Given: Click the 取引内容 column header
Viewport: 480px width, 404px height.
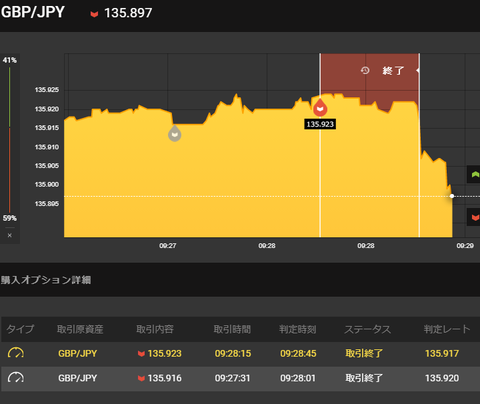Looking at the screenshot, I should 155,329.
